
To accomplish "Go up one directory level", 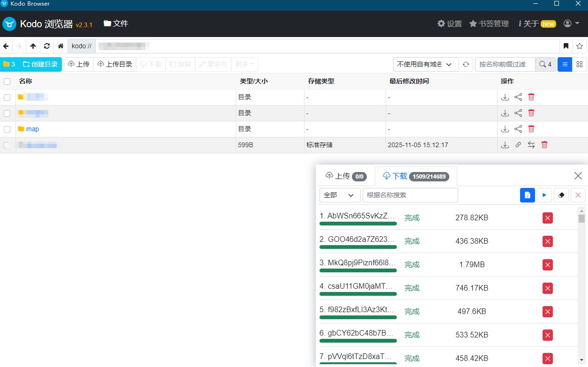I will coord(33,46).
